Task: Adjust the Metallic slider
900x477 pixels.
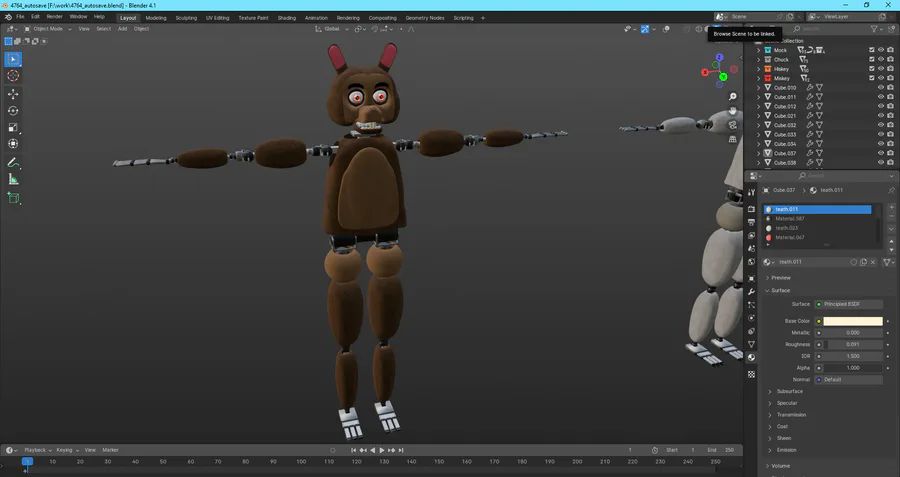Action: 853,332
